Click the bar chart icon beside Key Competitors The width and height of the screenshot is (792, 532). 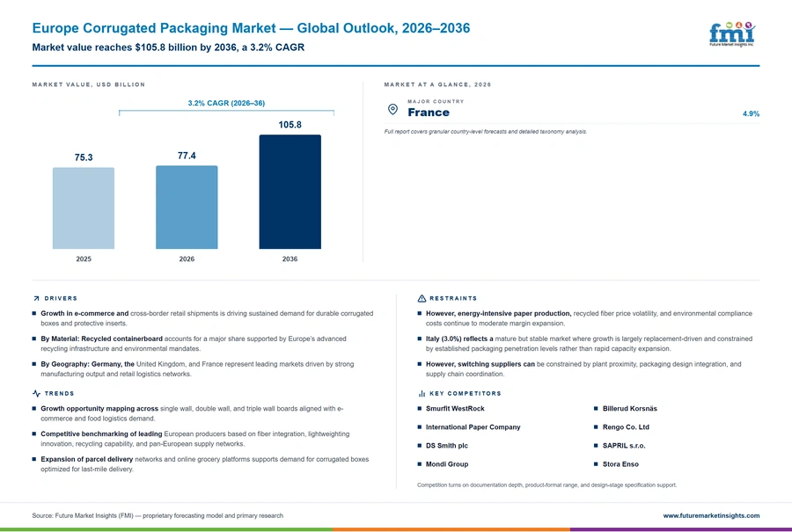422,393
